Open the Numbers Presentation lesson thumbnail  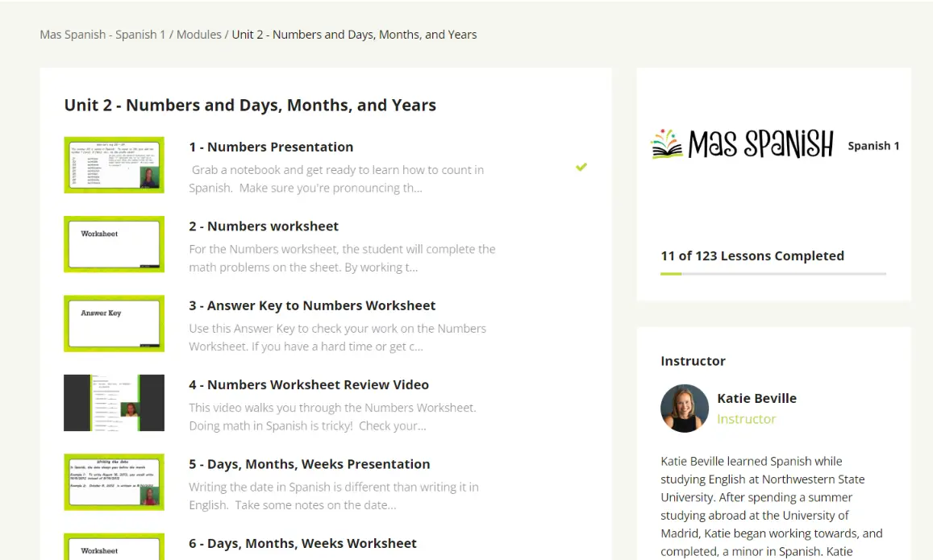click(114, 164)
